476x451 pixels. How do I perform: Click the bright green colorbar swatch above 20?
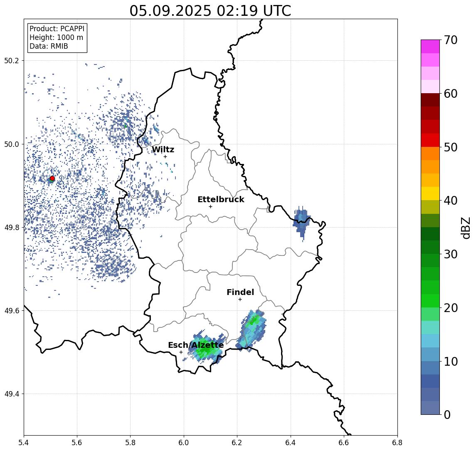click(430, 300)
